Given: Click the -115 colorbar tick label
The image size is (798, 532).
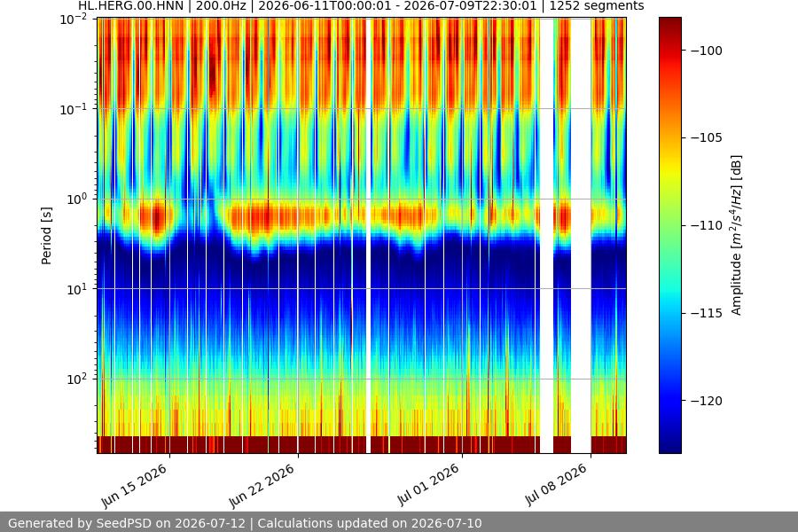Looking at the screenshot, I should click(x=707, y=313).
